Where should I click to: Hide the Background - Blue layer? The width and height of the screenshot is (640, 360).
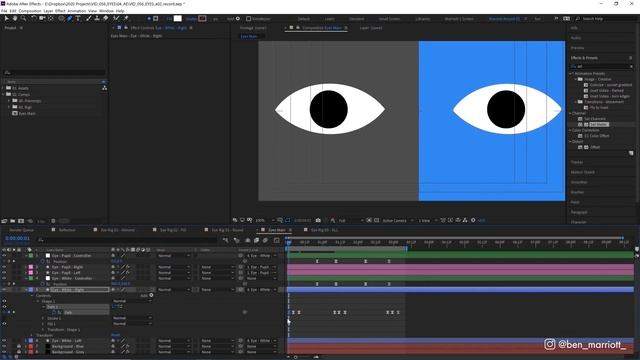coord(4,346)
